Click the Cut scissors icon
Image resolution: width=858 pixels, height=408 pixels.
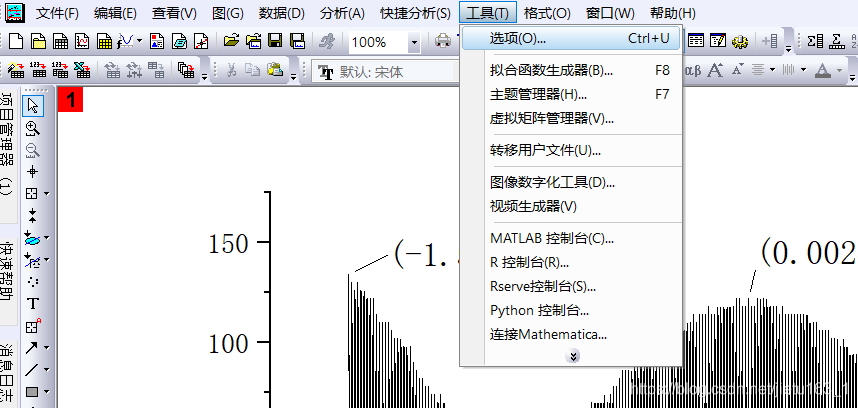point(231,70)
